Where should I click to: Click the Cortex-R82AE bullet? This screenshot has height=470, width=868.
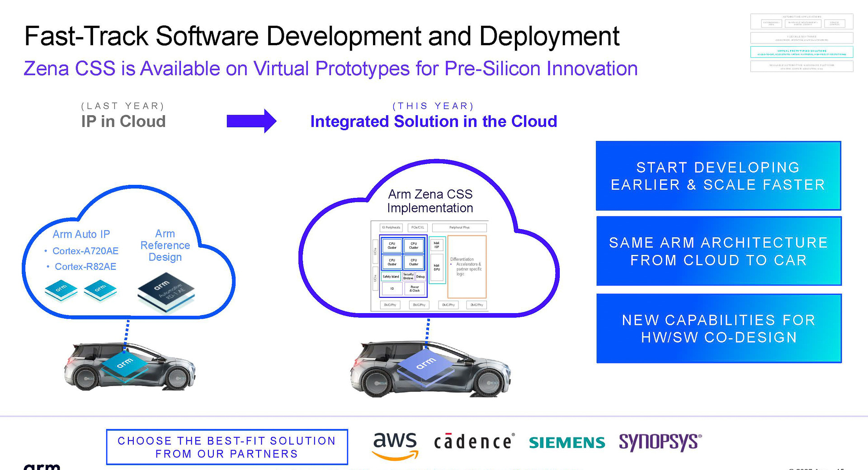(81, 267)
